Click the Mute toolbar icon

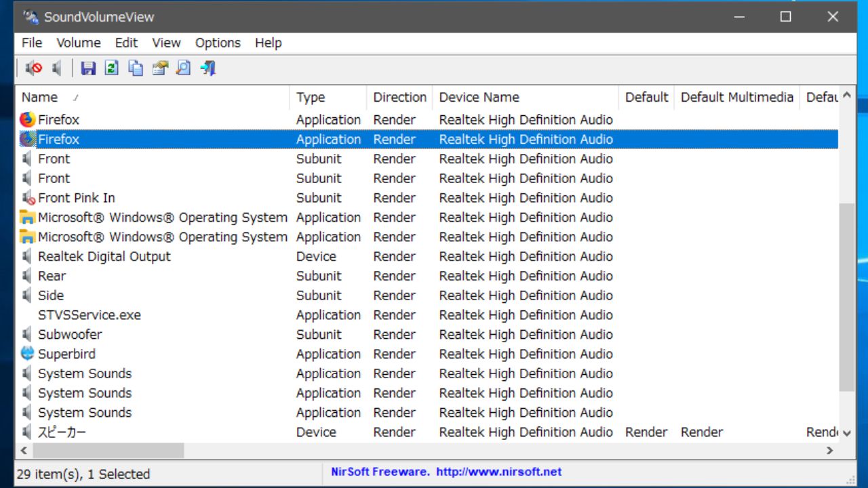[33, 68]
